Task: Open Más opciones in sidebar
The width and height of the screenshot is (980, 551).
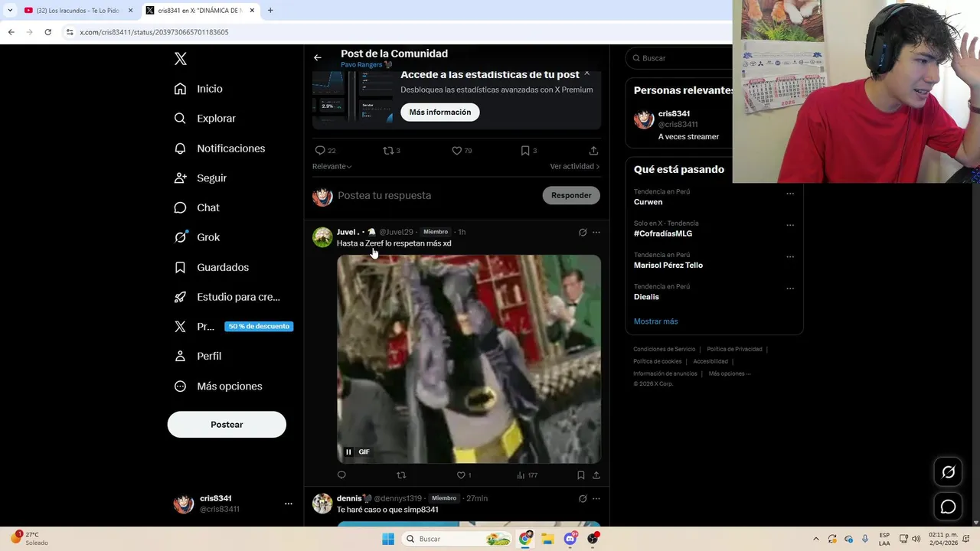Action: coord(218,386)
